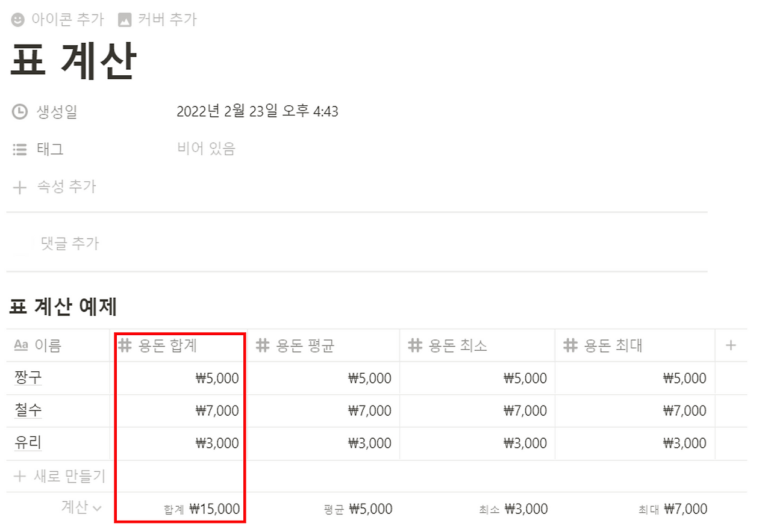Click the + icon to add a new column
771x532 pixels.
click(x=731, y=345)
